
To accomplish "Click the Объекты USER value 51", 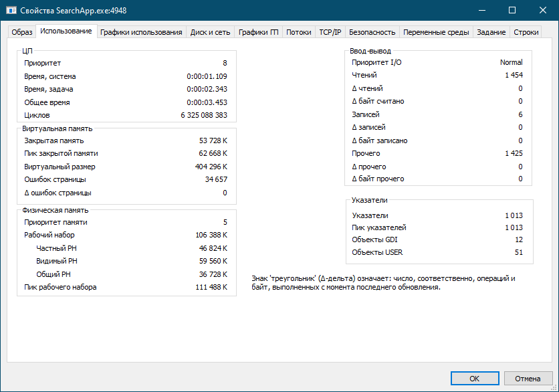I will point(519,253).
